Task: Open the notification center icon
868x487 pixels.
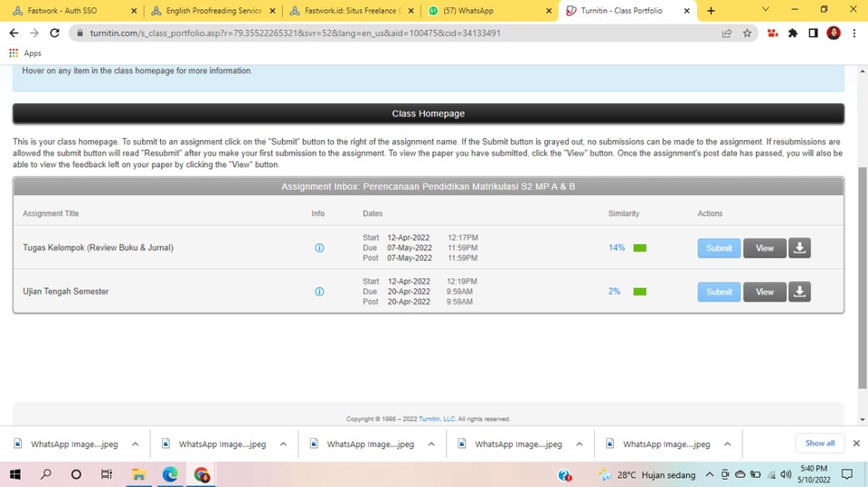Action: click(847, 474)
